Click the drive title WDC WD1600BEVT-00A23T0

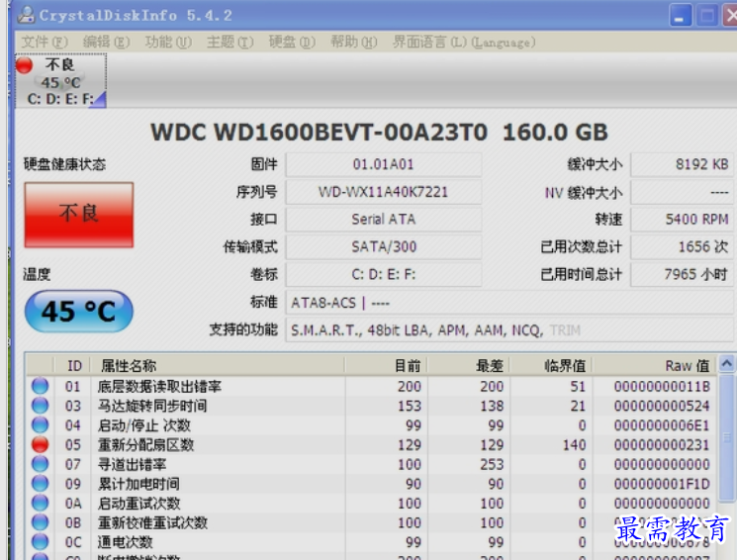(320, 133)
